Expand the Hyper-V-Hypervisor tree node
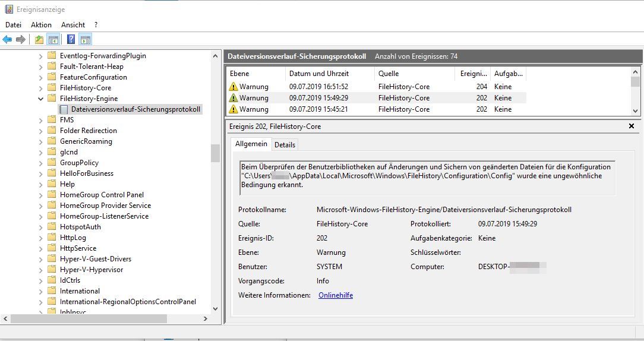The height and width of the screenshot is (341, 644). [x=41, y=270]
